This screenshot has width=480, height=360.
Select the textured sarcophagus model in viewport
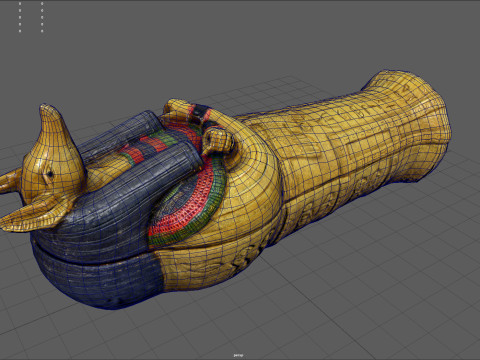pyautogui.click(x=225, y=190)
